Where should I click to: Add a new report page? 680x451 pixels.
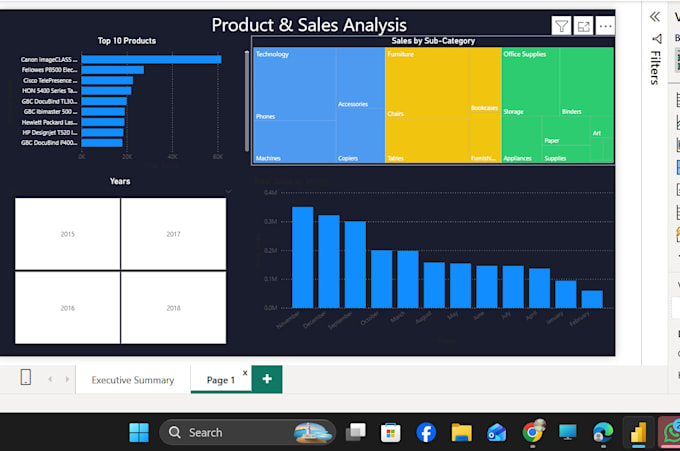coord(267,379)
